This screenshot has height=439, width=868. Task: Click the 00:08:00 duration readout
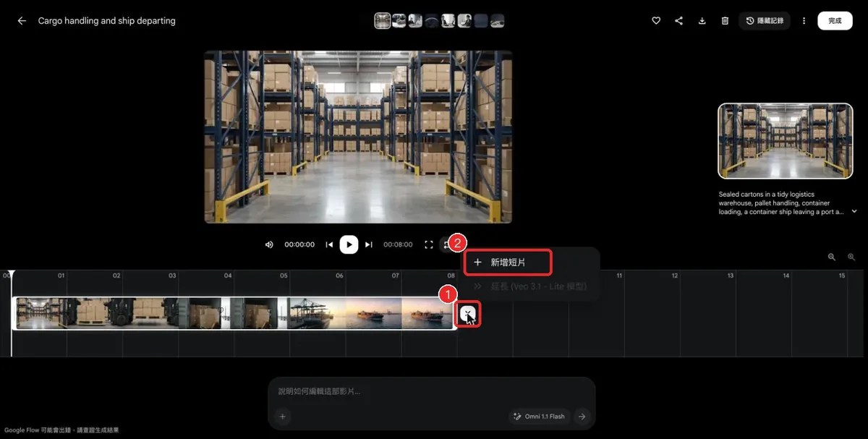point(398,244)
